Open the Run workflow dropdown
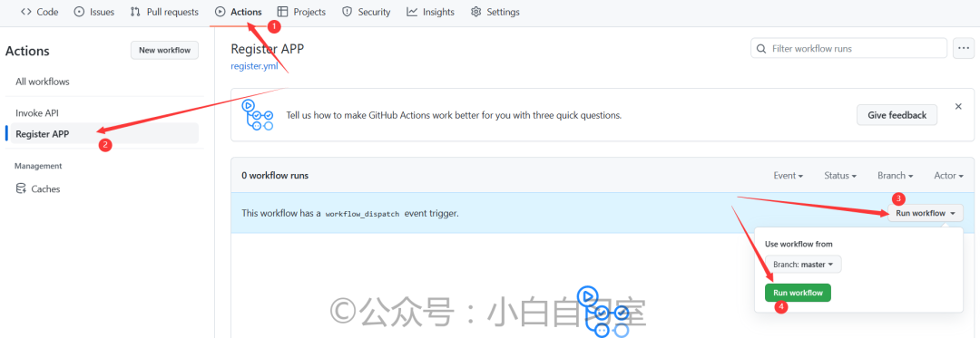Screen dimensions: 980x338 pos(926,213)
